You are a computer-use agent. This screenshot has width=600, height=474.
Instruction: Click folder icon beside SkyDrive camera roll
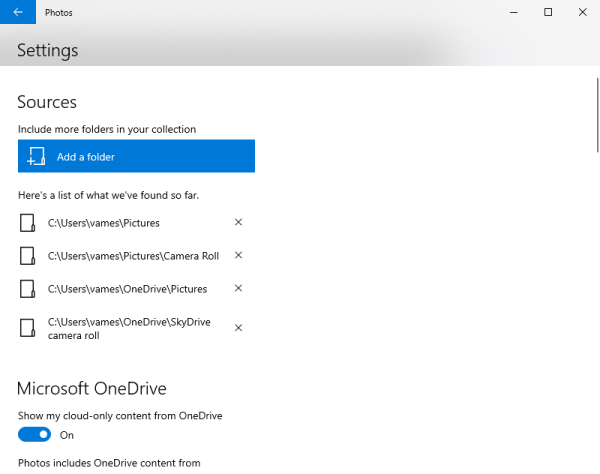pos(29,328)
